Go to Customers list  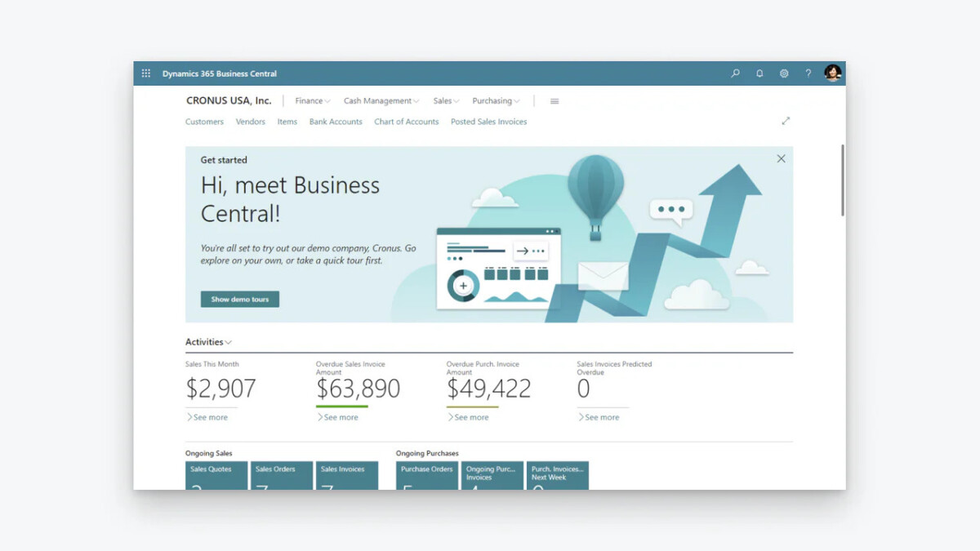pos(204,122)
